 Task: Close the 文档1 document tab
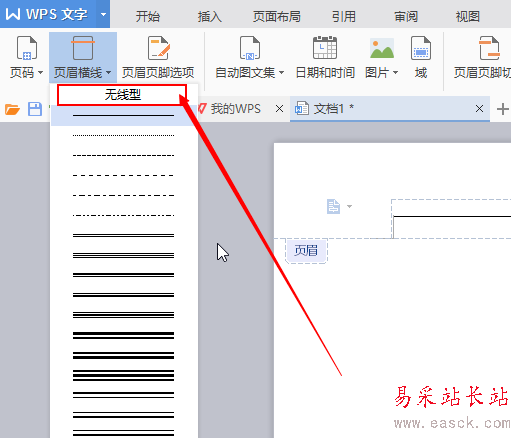479,109
